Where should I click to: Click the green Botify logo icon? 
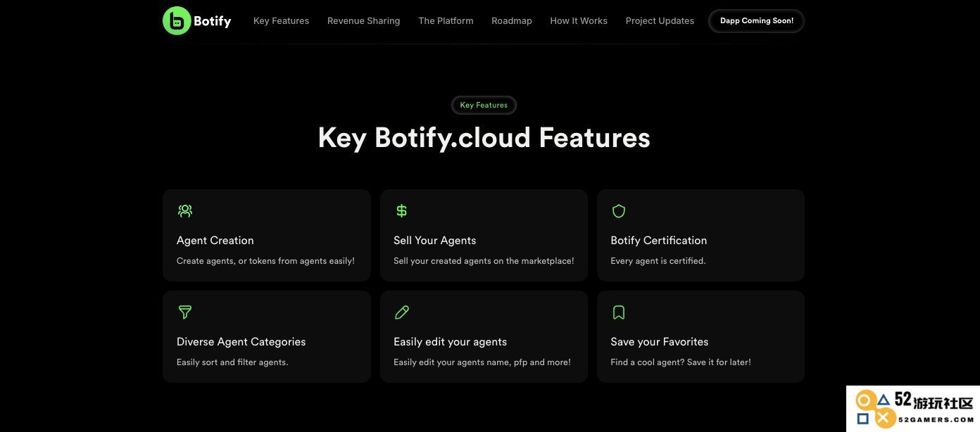(177, 21)
